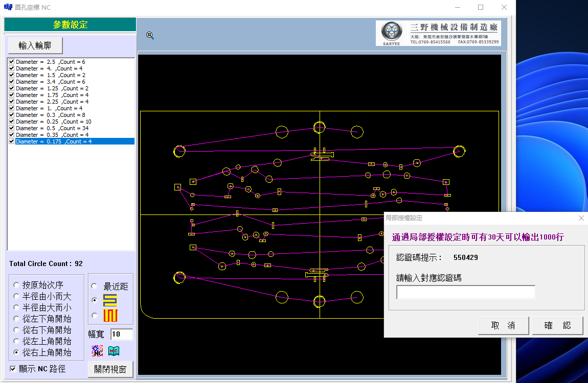
Task: Click the NC output icon with red hatching
Action: pyautogui.click(x=98, y=351)
